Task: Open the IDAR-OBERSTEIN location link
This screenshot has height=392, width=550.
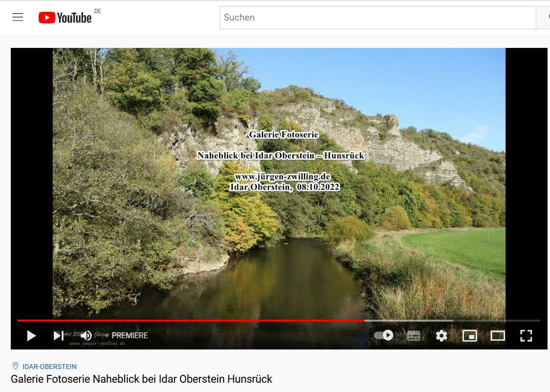Action: [x=49, y=367]
